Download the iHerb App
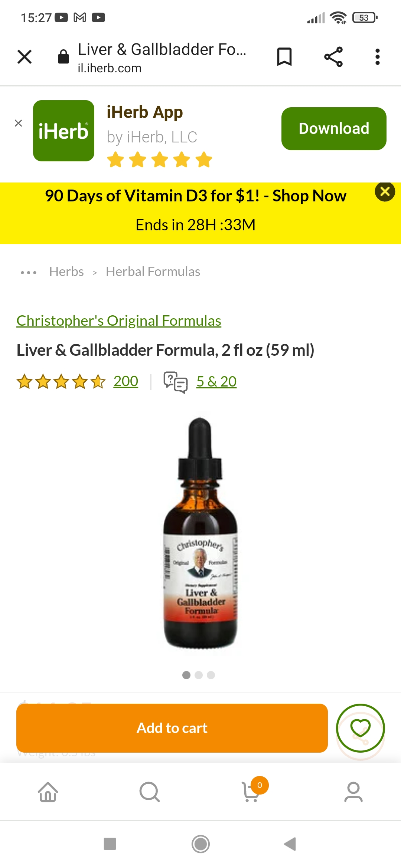The height and width of the screenshot is (868, 401). point(334,129)
